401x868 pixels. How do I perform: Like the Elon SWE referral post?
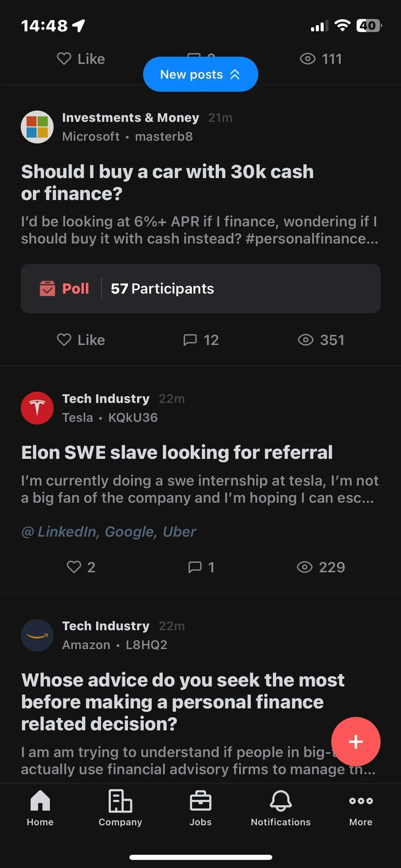pyautogui.click(x=81, y=567)
